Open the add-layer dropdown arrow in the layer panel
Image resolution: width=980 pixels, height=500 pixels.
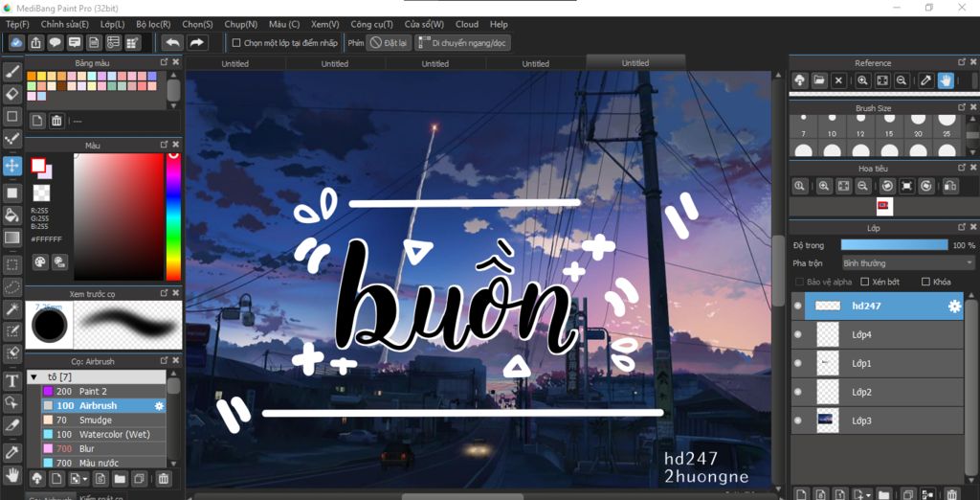tap(869, 495)
